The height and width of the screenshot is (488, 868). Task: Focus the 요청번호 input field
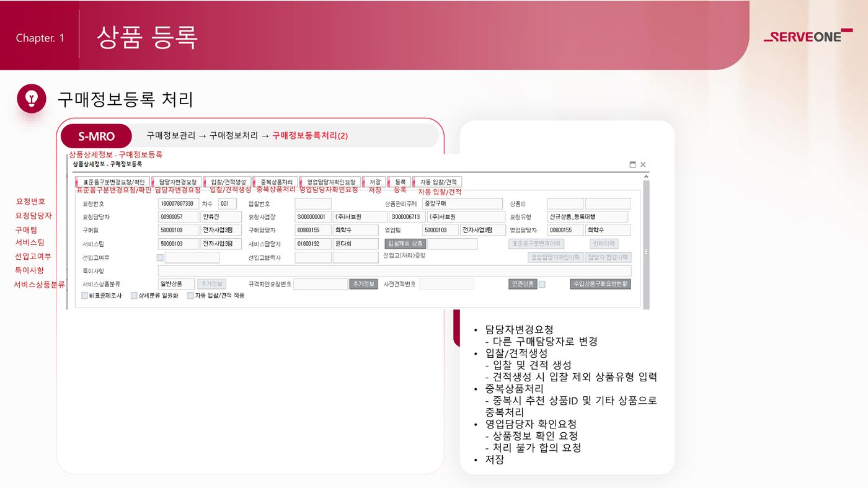point(177,204)
